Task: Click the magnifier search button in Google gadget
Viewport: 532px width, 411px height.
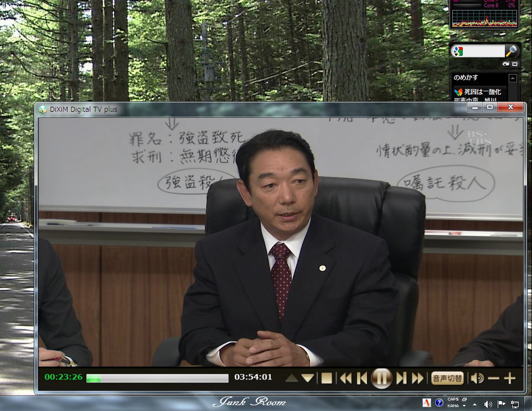Action: tap(510, 51)
